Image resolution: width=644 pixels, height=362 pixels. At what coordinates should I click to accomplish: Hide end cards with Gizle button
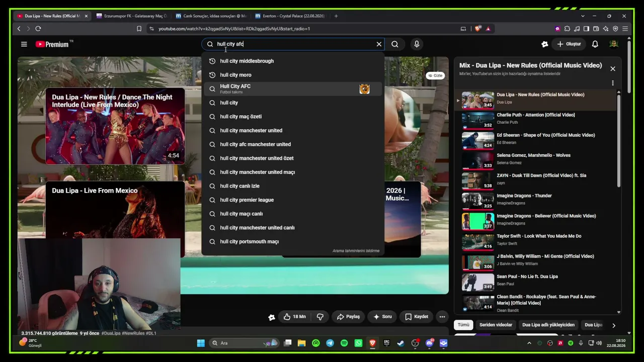(x=435, y=75)
